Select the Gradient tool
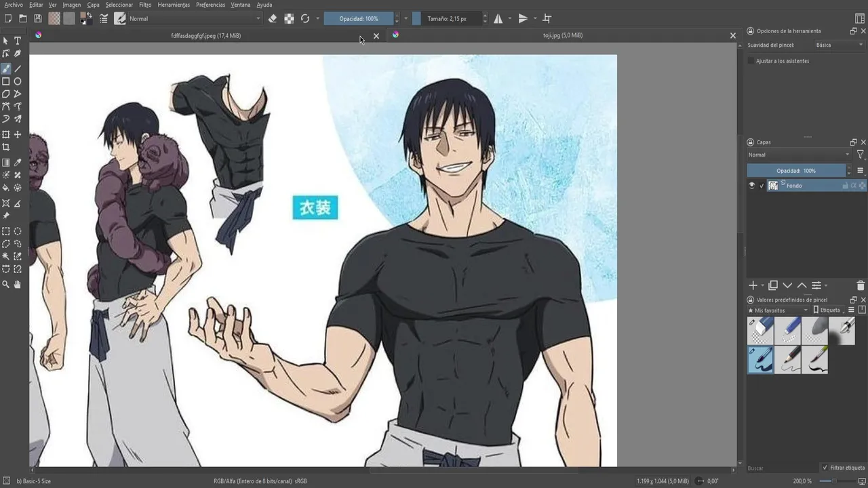This screenshot has width=868, height=488. 6,163
